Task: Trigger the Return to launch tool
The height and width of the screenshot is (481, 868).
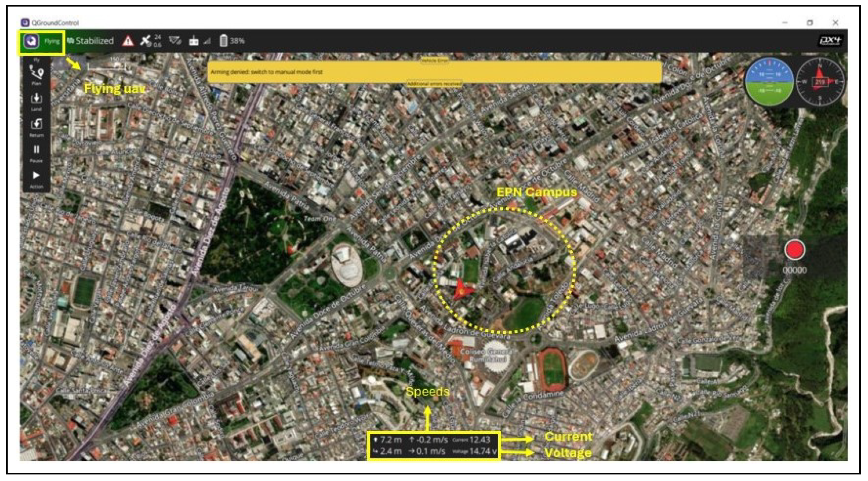Action: [x=36, y=126]
